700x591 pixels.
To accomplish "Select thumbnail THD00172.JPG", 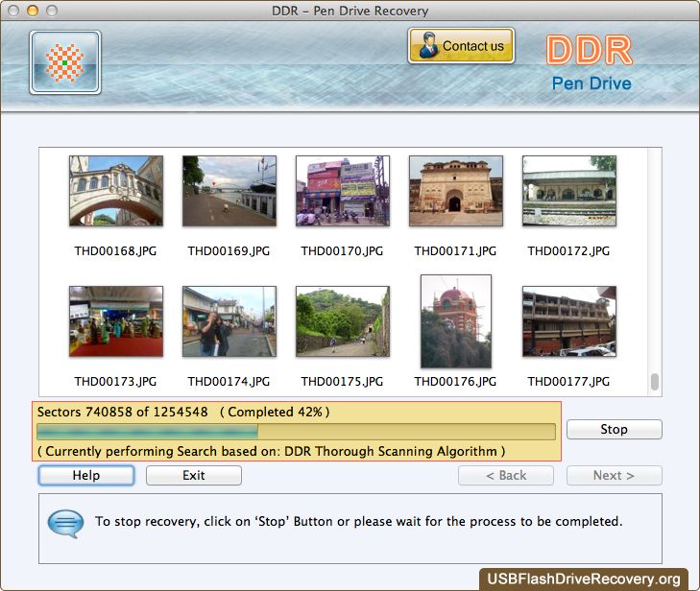I will click(x=569, y=191).
